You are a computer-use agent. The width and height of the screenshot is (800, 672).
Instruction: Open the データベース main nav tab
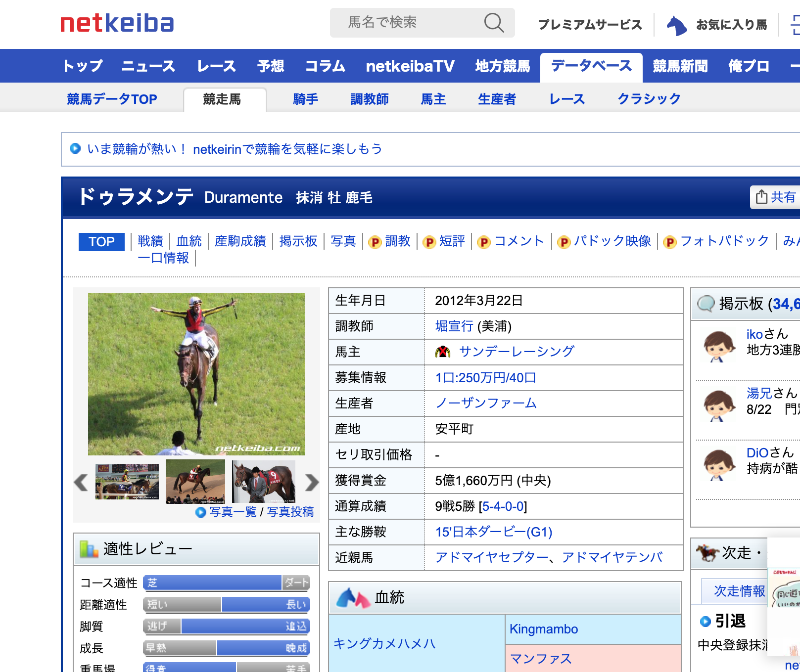coord(591,66)
